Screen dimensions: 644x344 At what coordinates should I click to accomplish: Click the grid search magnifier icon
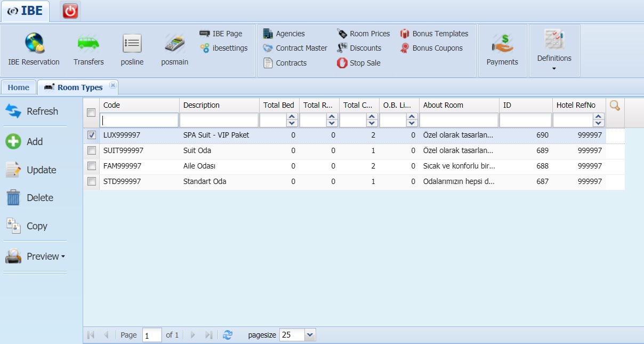(615, 106)
